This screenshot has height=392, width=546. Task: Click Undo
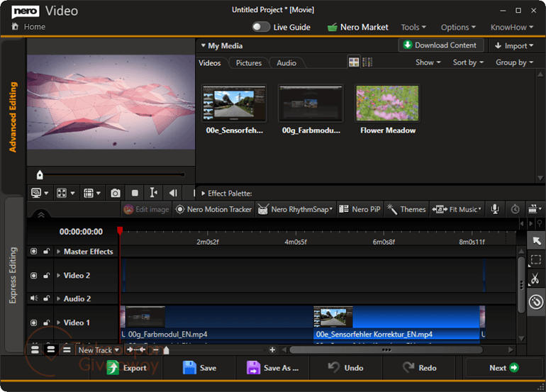coord(346,368)
